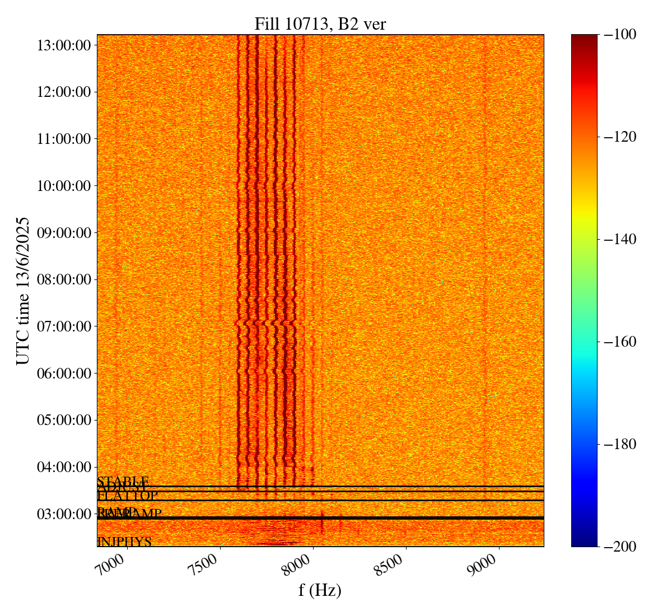Click the 07:00:00 time tick label
The height and width of the screenshot is (616, 672).
click(64, 326)
